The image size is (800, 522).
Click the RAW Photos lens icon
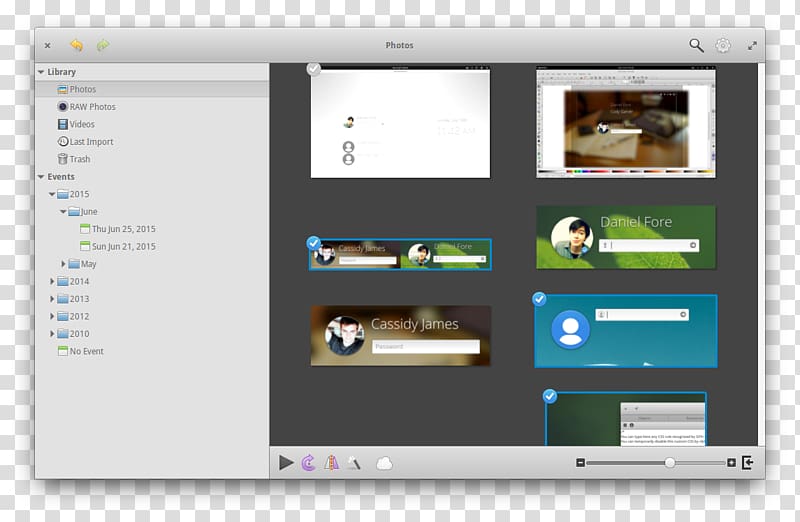[63, 107]
